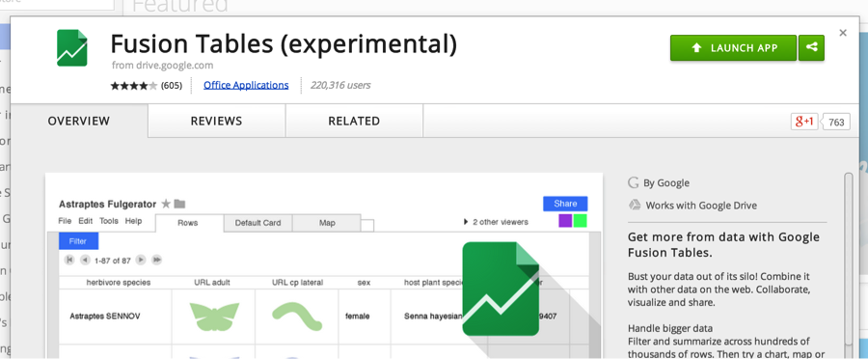Click the blue Filter button
This screenshot has width=868, height=359.
pyautogui.click(x=78, y=241)
